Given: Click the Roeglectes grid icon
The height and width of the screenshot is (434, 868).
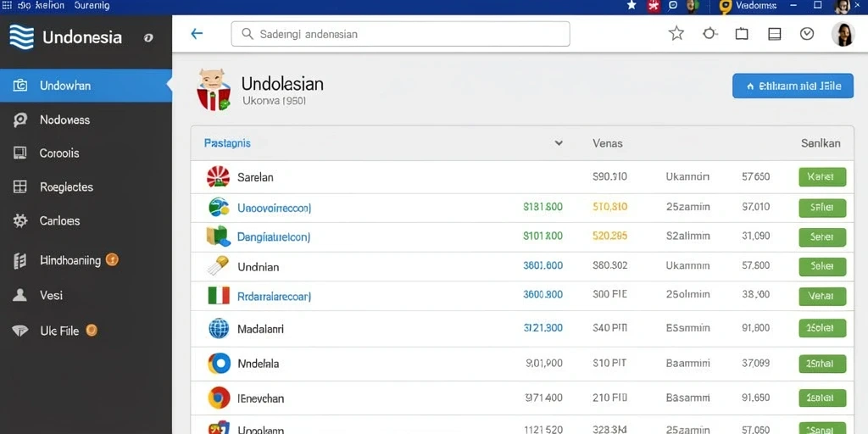Looking at the screenshot, I should pyautogui.click(x=20, y=187).
